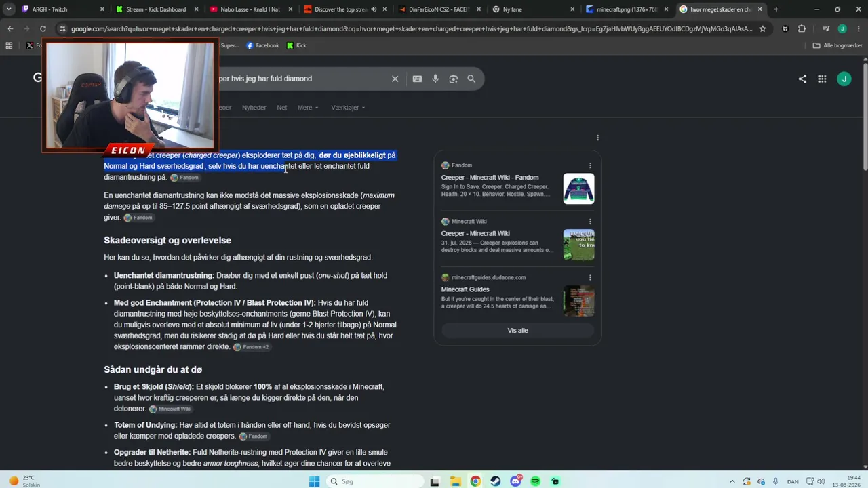Screen dimensions: 868x488
Task: Open the Google account avatar menu
Action: click(x=844, y=79)
